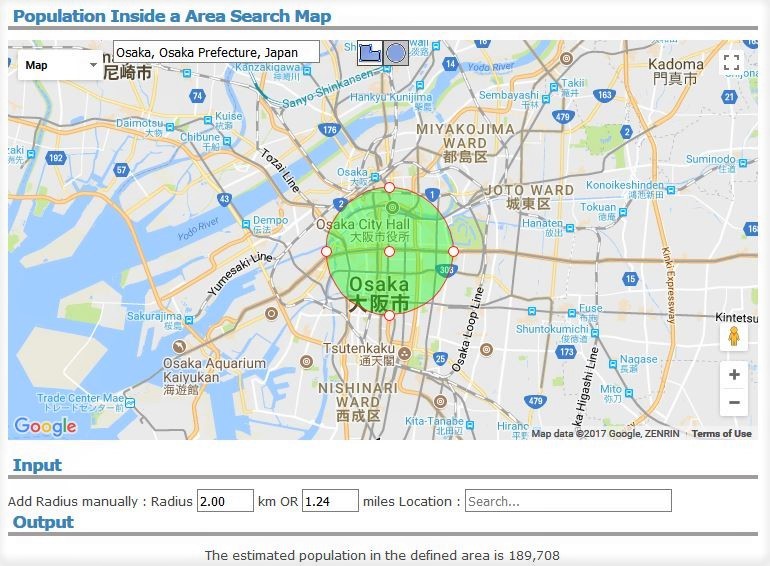Screen dimensions: 770x566
Task: Click route 163 shield
Action: click(605, 95)
